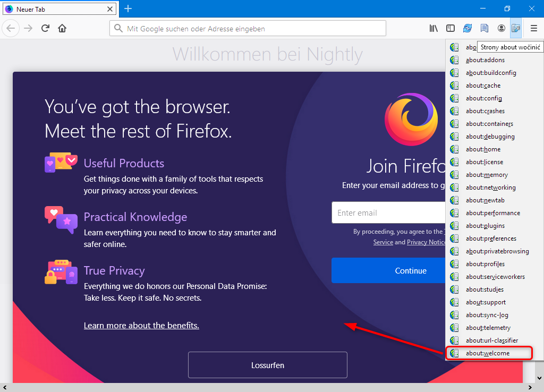Click the globe icon beside about:addons
Screen dimensions: 544x392
point(454,60)
